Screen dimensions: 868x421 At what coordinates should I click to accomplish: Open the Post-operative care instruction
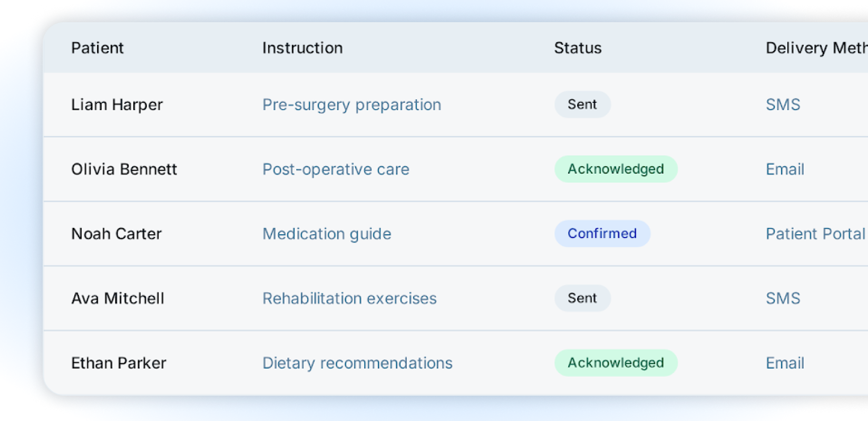pos(336,169)
